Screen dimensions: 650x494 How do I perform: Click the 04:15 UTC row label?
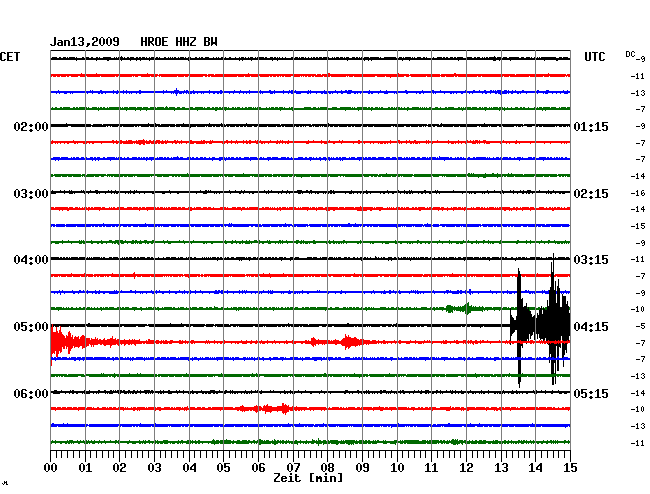point(591,327)
